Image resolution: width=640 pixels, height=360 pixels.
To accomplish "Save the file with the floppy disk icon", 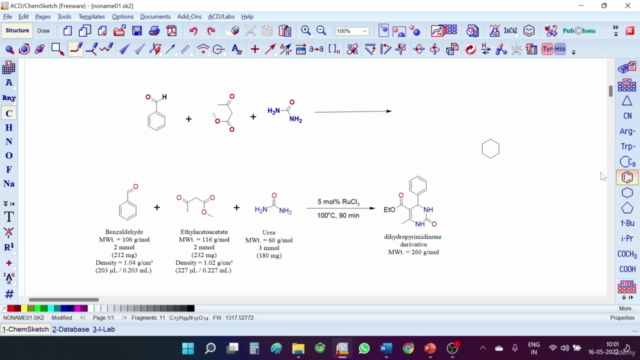I will click(x=137, y=31).
